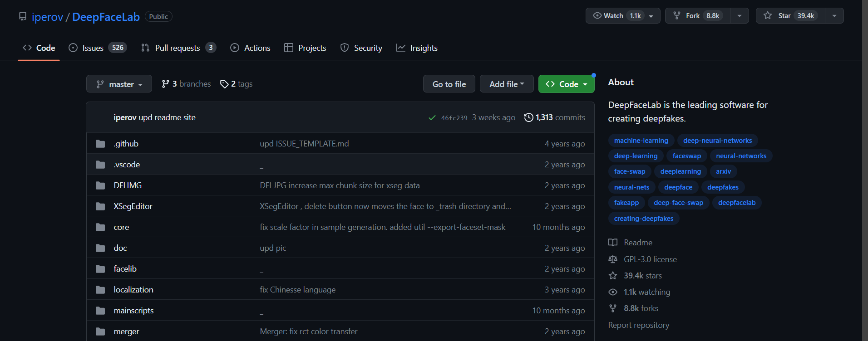Click the localization folder icon
Viewport: 868px width, 341px height.
point(100,290)
